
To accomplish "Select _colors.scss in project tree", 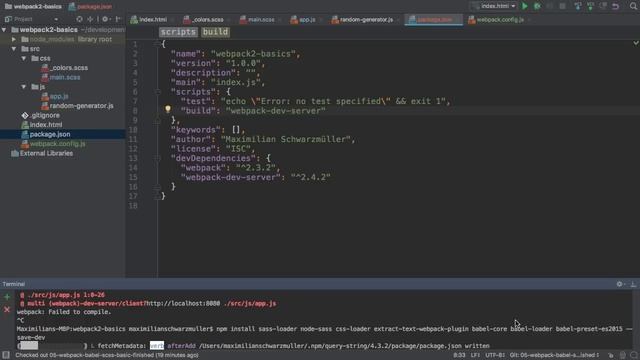I will coord(69,68).
